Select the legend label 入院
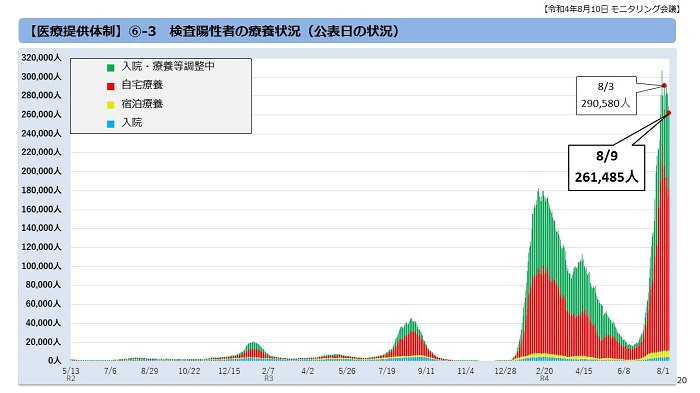Viewport: 700px width, 393px height. coord(132,122)
